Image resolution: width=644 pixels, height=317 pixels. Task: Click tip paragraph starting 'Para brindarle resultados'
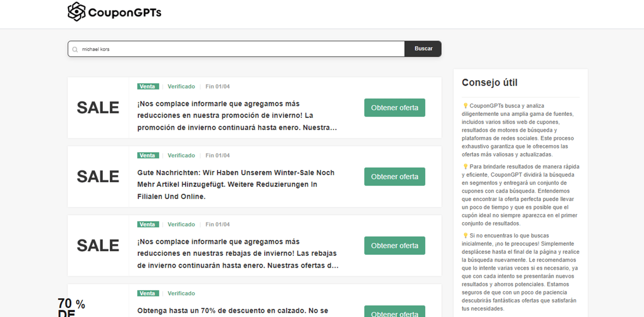(520, 195)
